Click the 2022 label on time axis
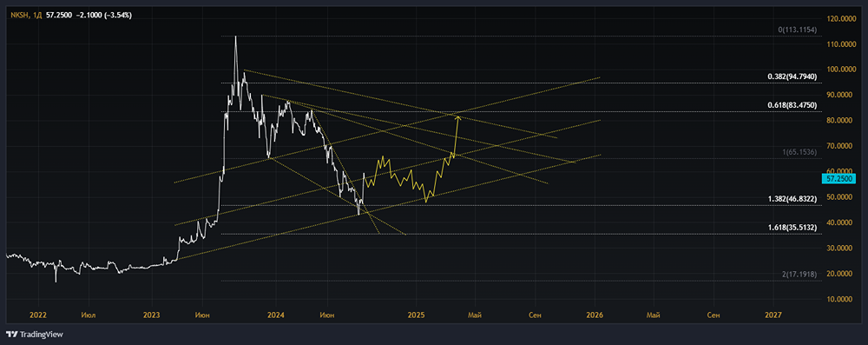Screen dimensions: 868x345 [x=38, y=315]
